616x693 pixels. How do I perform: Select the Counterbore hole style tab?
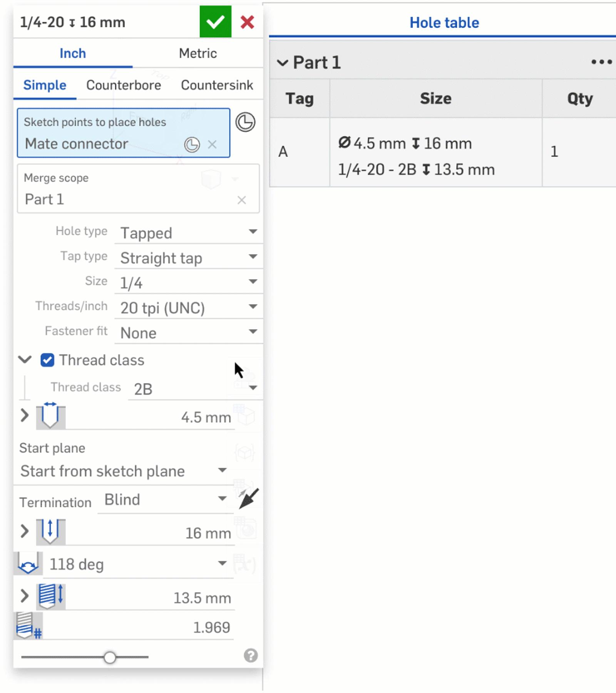[x=124, y=85]
